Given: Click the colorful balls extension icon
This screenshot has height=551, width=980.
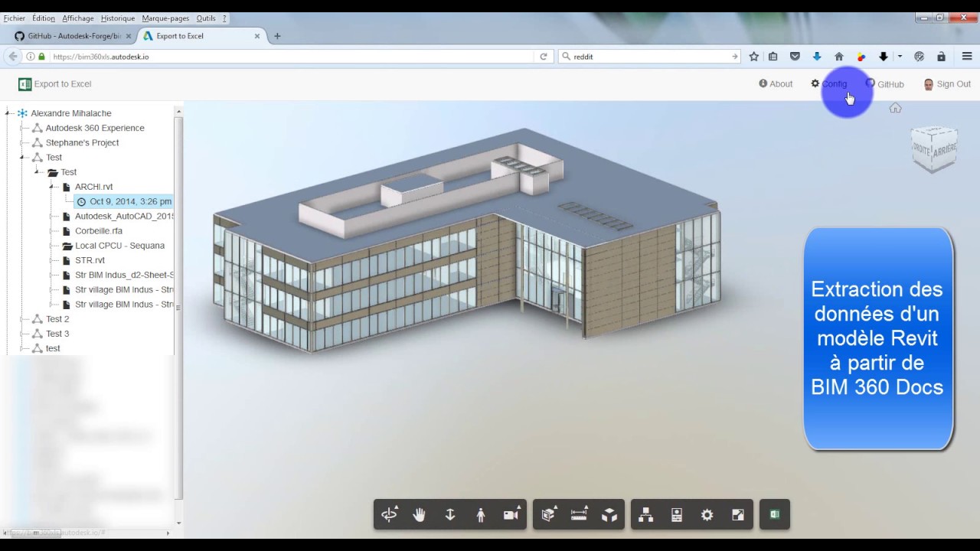Looking at the screenshot, I should pos(861,57).
